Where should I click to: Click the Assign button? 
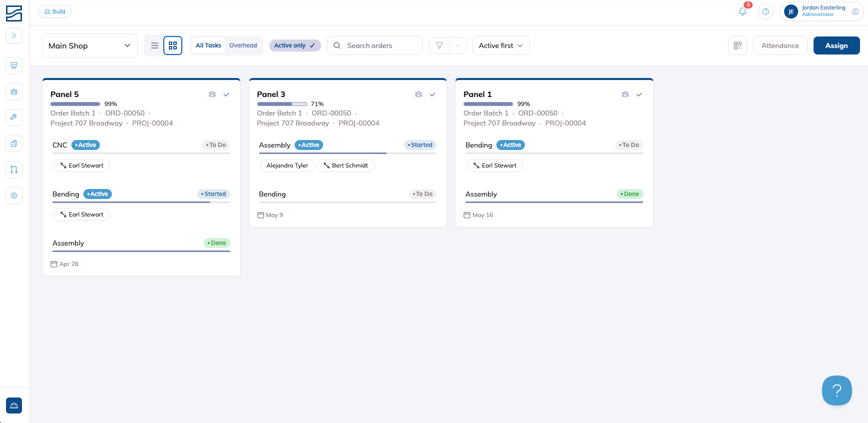click(837, 45)
